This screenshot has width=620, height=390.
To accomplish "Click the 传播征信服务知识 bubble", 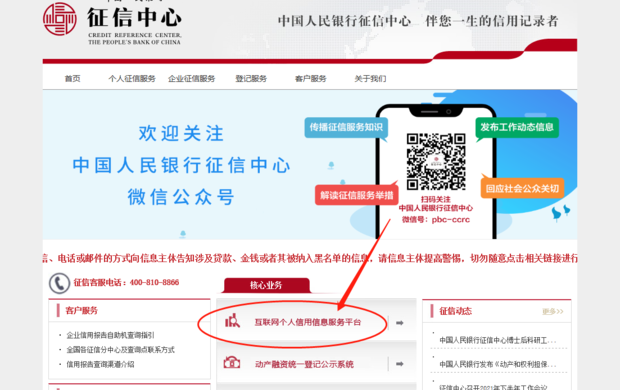I will (x=346, y=127).
